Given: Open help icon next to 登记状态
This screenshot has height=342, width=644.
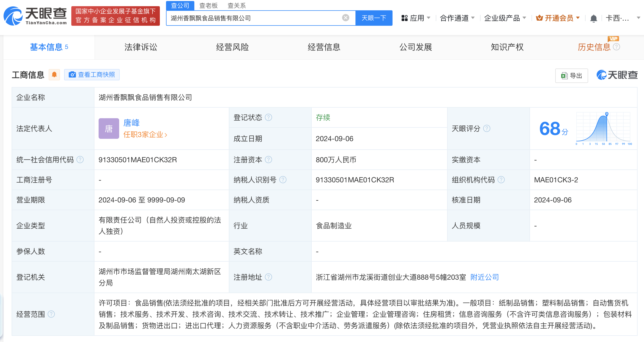Looking at the screenshot, I should (268, 117).
